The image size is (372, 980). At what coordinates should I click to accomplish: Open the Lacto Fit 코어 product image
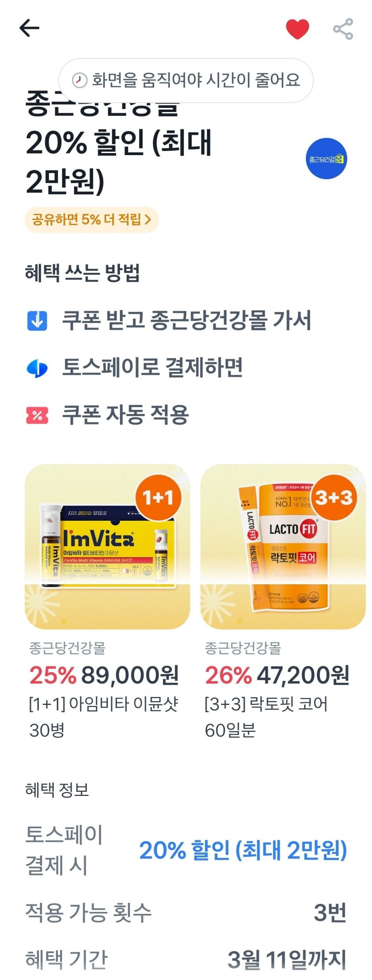tap(283, 546)
